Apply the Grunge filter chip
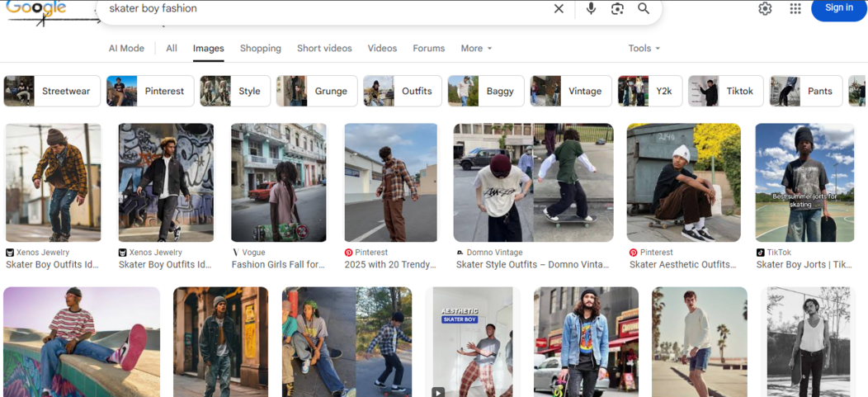This screenshot has height=397, width=868. [318, 92]
